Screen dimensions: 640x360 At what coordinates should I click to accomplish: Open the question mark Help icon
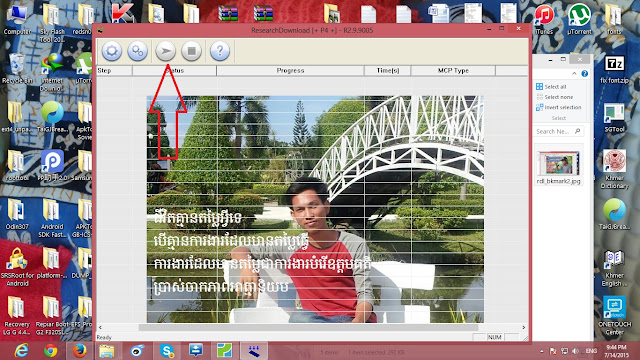click(x=220, y=51)
